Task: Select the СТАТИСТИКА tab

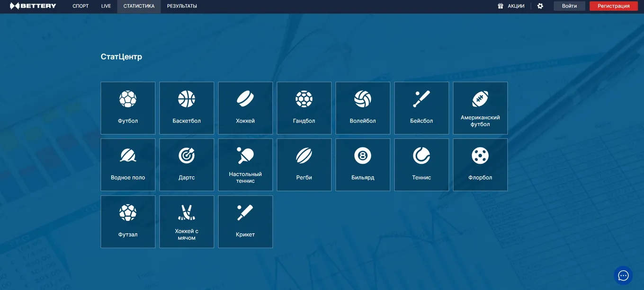Action: pyautogui.click(x=139, y=6)
